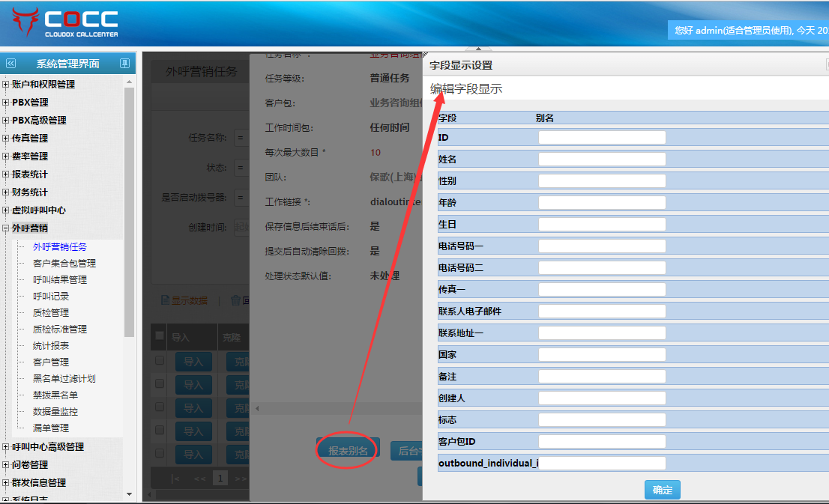Image resolution: width=829 pixels, height=504 pixels.
Task: Go to first page using |< icon
Action: coord(175,478)
